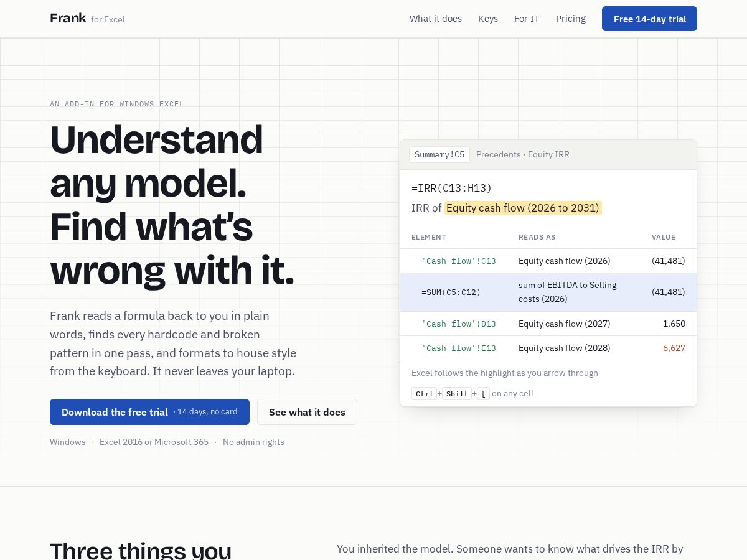Click the Shift key cap

click(x=457, y=394)
